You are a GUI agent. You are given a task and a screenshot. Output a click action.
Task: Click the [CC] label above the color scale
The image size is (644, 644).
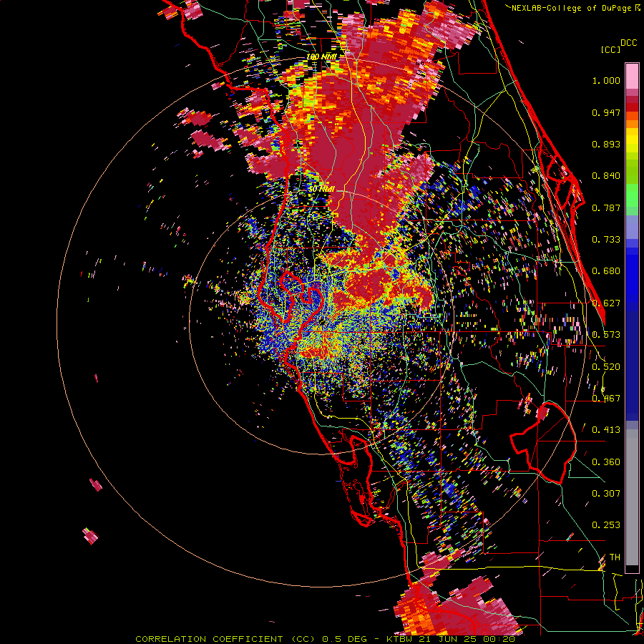pos(610,49)
